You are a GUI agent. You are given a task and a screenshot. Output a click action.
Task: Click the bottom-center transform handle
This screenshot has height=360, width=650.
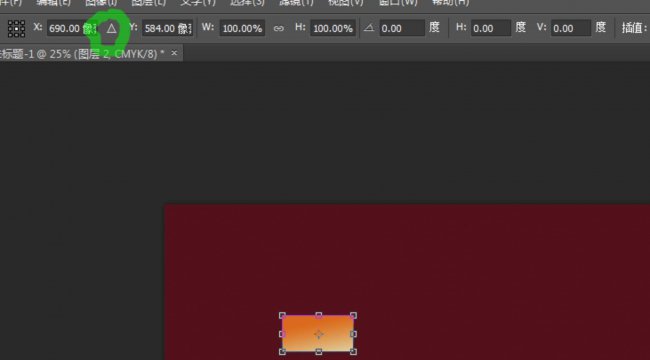[318, 352]
